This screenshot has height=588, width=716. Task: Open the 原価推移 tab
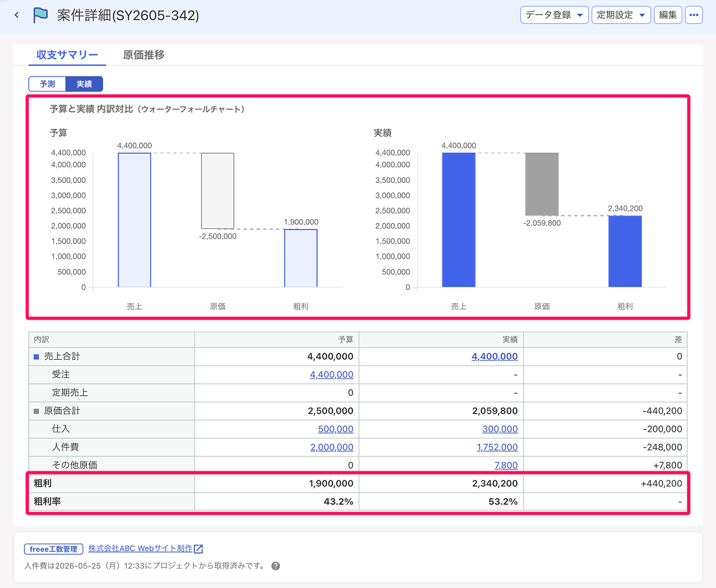click(144, 55)
